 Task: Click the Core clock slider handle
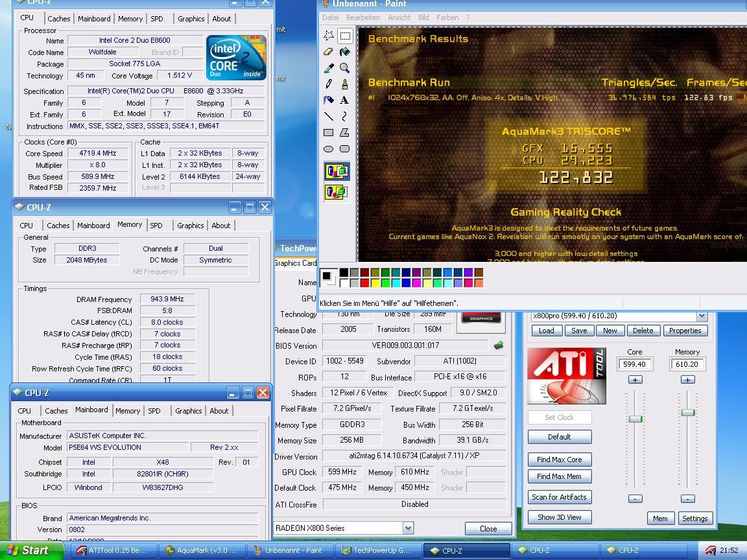(635, 419)
